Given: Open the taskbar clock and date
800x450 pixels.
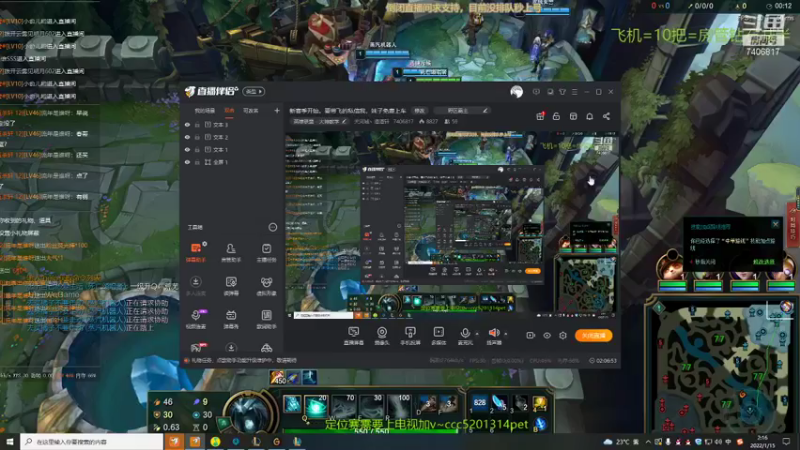Looking at the screenshot, I should point(762,441).
